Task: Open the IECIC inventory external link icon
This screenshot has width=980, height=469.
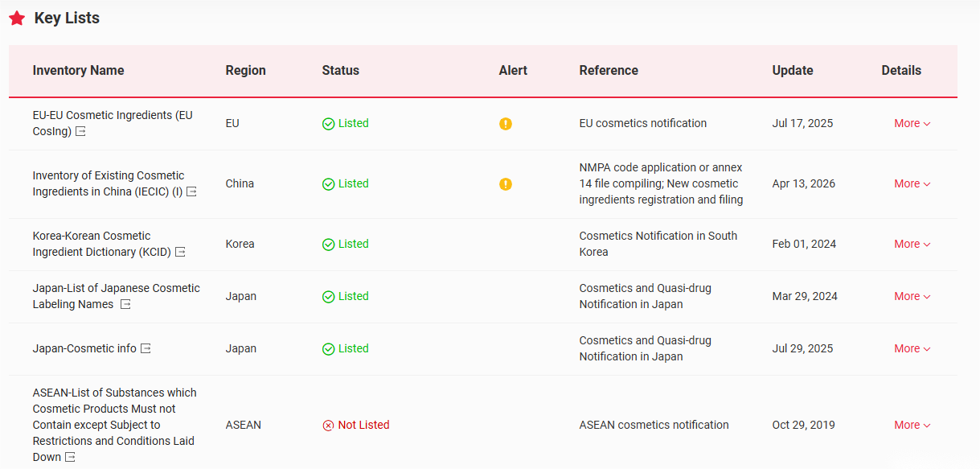Action: (191, 192)
